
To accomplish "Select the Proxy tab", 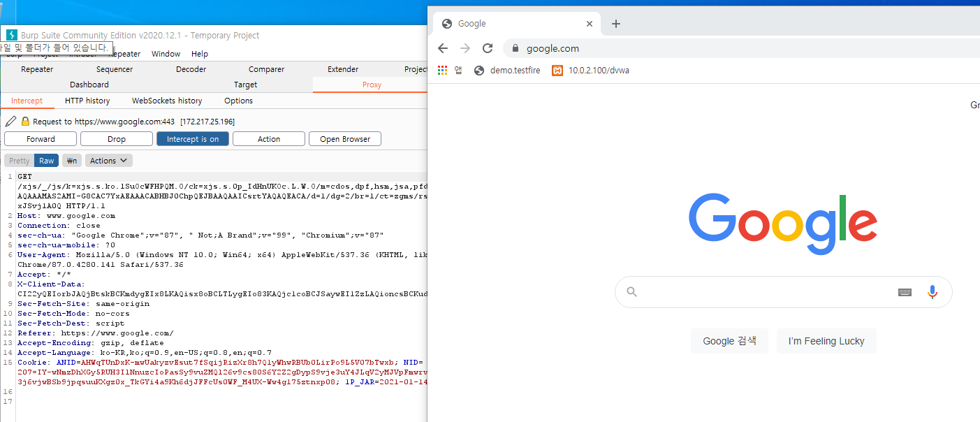I will click(x=372, y=85).
